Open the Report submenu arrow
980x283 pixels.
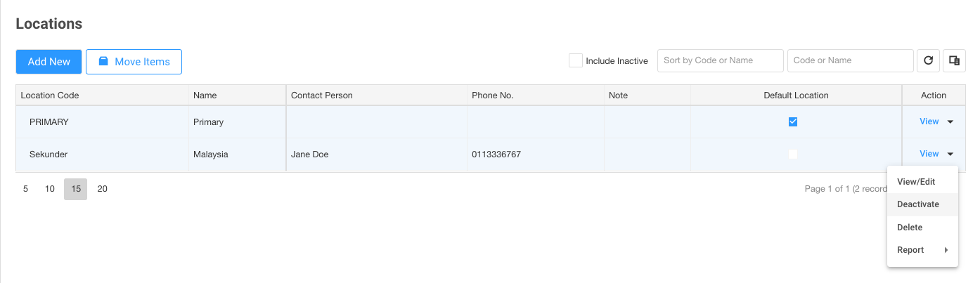[946, 250]
